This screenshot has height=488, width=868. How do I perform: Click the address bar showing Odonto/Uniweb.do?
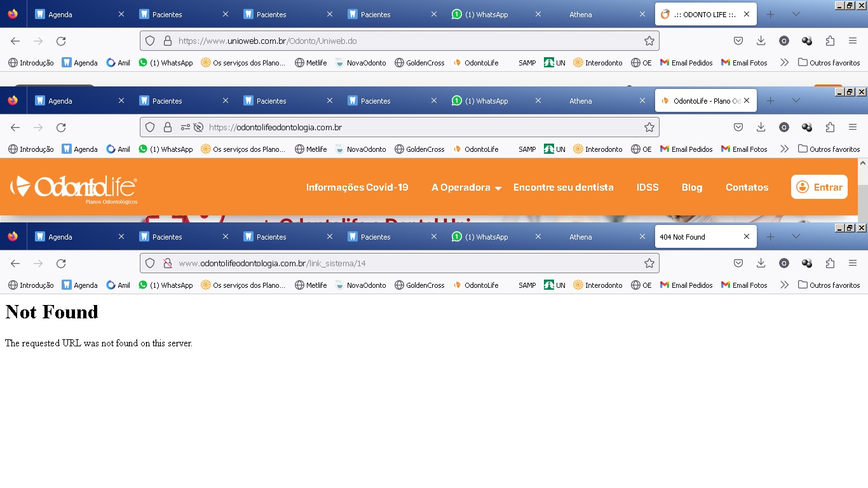click(400, 41)
